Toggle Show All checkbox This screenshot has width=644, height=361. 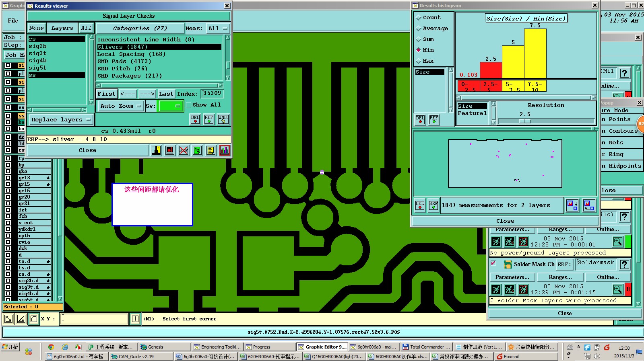pyautogui.click(x=189, y=105)
